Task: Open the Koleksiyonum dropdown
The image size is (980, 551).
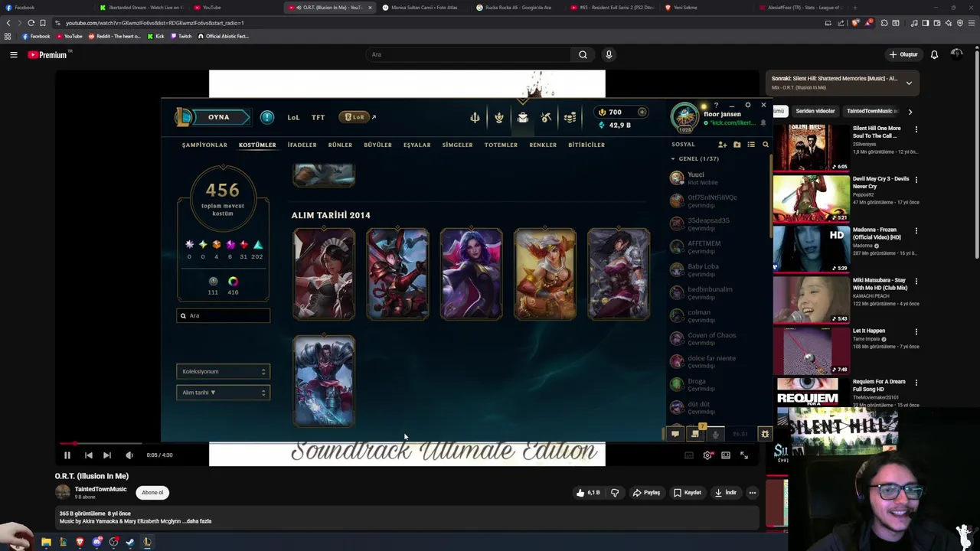Action: point(223,372)
